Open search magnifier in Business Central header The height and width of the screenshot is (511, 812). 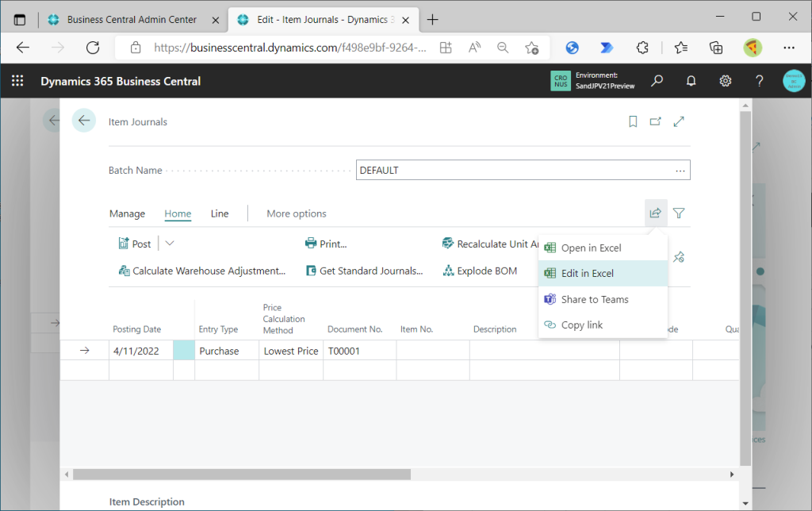coord(657,81)
